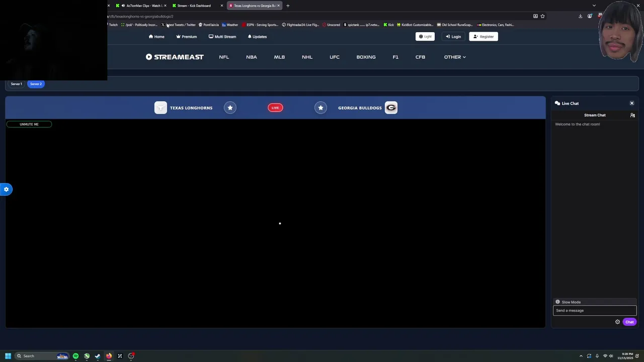Send message with the Chat button
The image size is (644, 362).
[x=629, y=322]
